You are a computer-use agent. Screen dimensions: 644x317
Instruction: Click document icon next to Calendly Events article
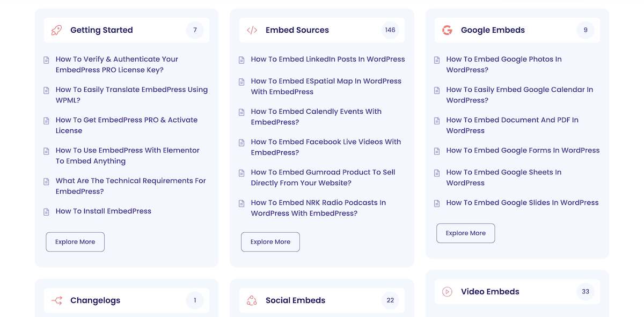point(242,112)
